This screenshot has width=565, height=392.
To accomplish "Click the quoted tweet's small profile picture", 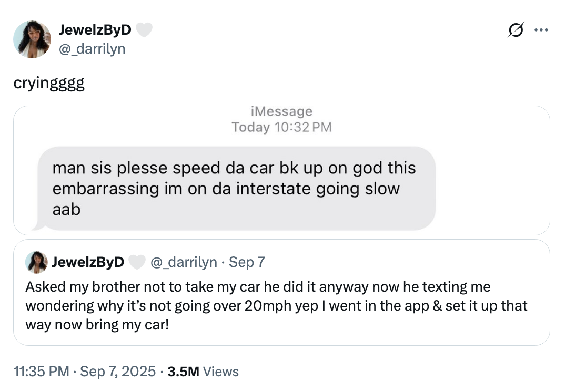I will 36,262.
